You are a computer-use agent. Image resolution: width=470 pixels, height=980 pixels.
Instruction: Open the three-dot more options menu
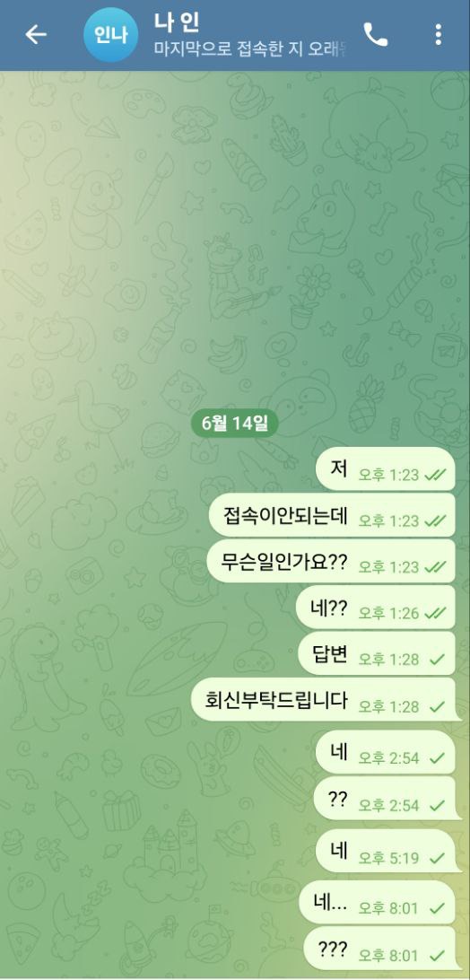pos(439,35)
